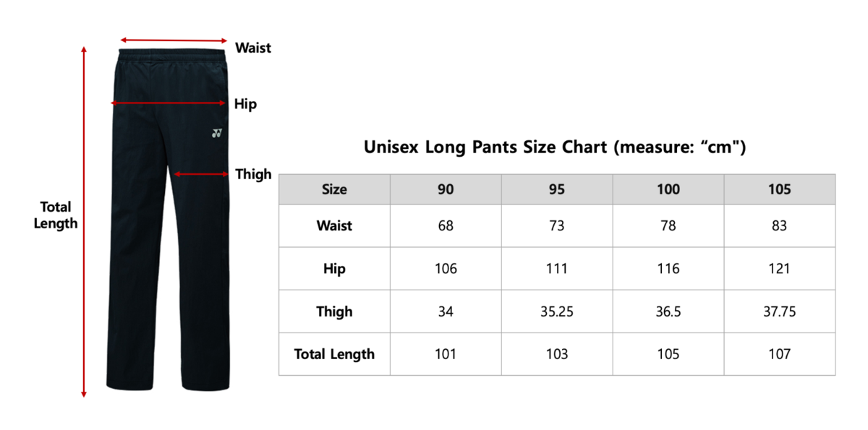868x430 pixels.
Task: Select the size 95 column header
Action: (x=557, y=189)
